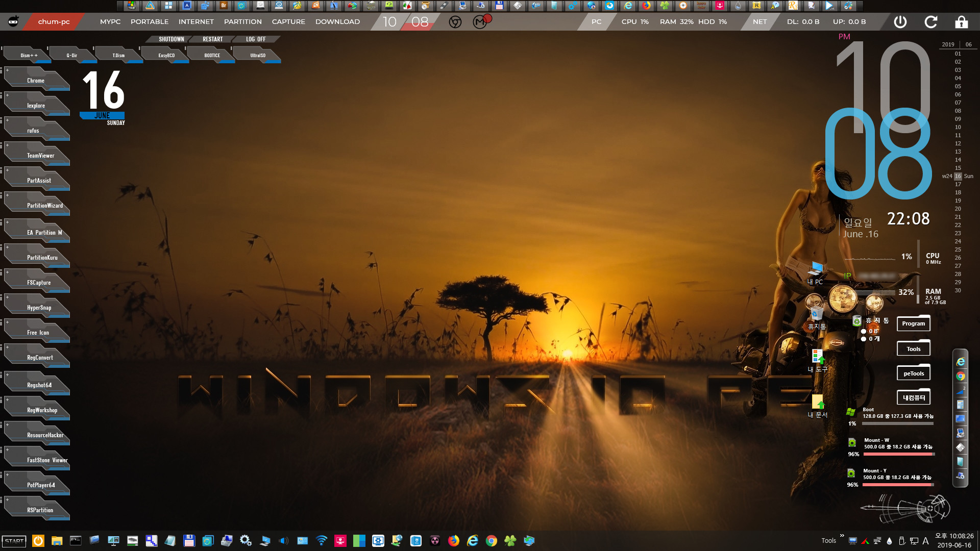The width and height of the screenshot is (980, 551).
Task: Expand the plus on the RegConvert tile
Action: [7, 347]
